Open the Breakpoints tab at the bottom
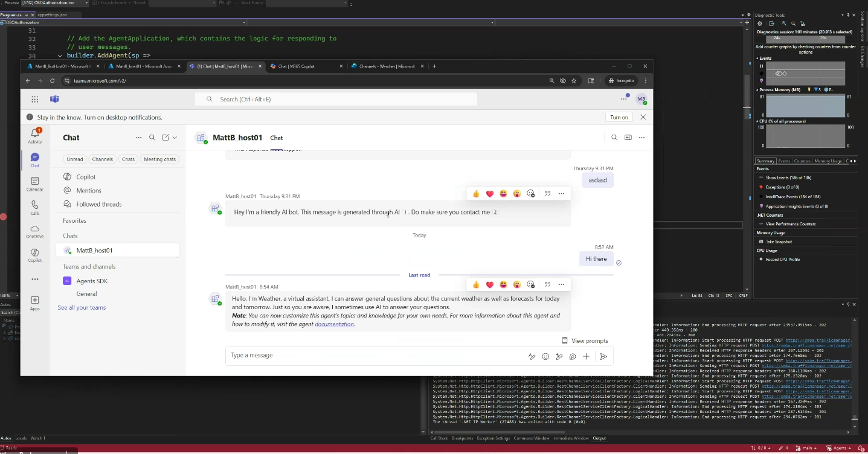868x454 pixels. 462,438
